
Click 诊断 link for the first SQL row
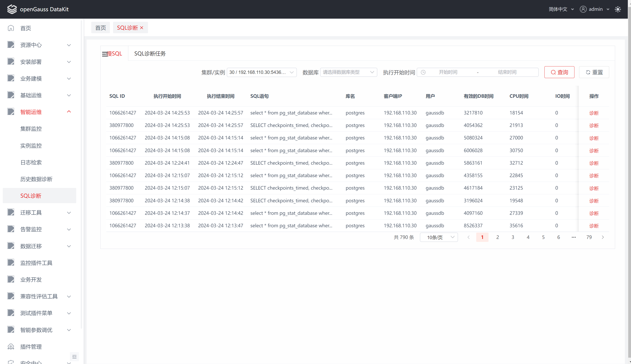click(594, 113)
